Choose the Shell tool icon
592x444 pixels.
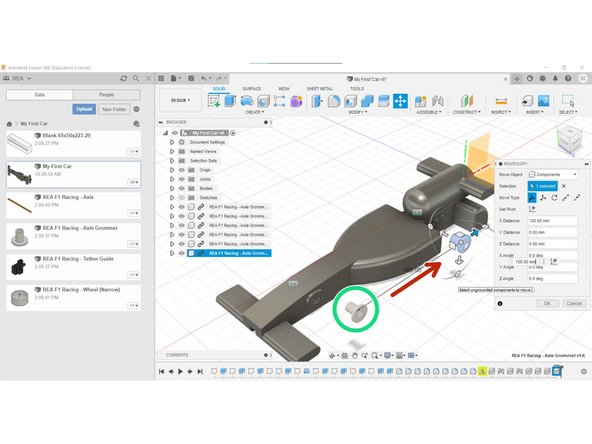(351, 101)
